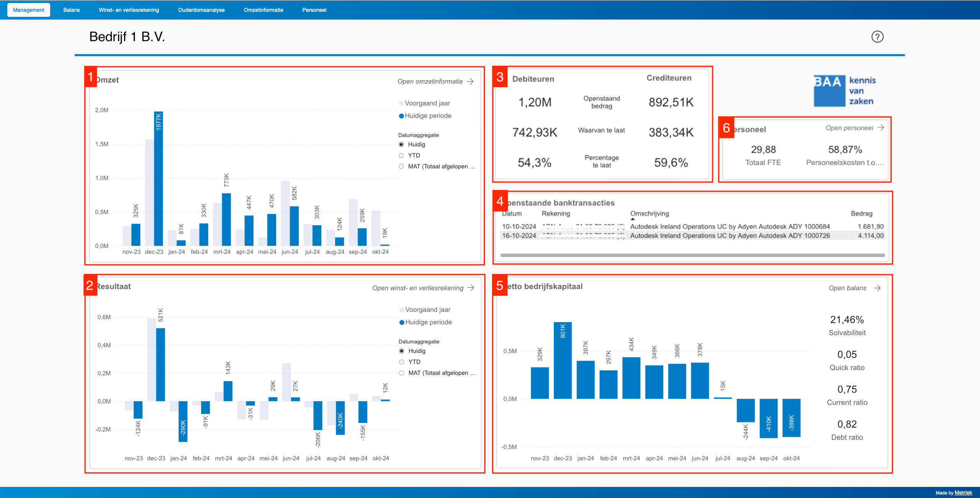The width and height of the screenshot is (980, 498).
Task: Click Huidige periode legend marker in Omzet chart
Action: [x=401, y=116]
